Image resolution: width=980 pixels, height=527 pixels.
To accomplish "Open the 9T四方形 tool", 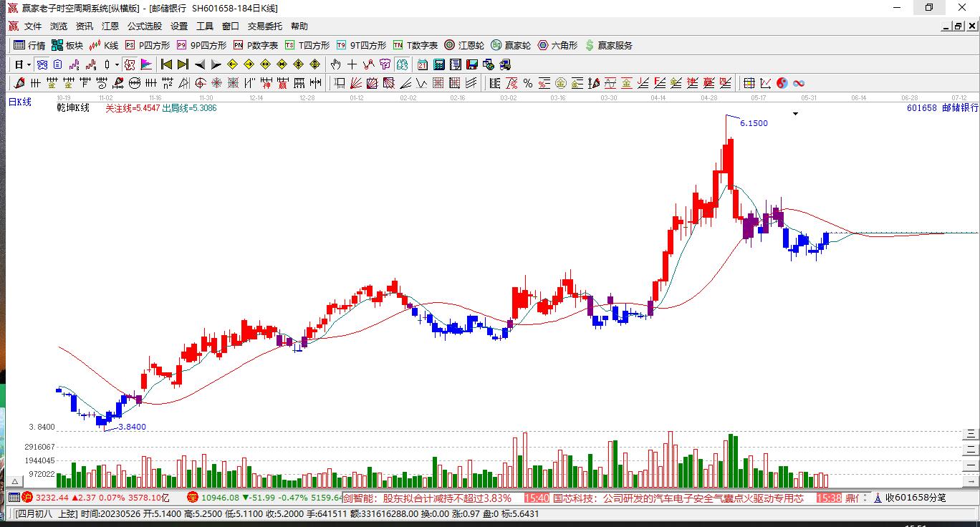I will click(x=361, y=45).
